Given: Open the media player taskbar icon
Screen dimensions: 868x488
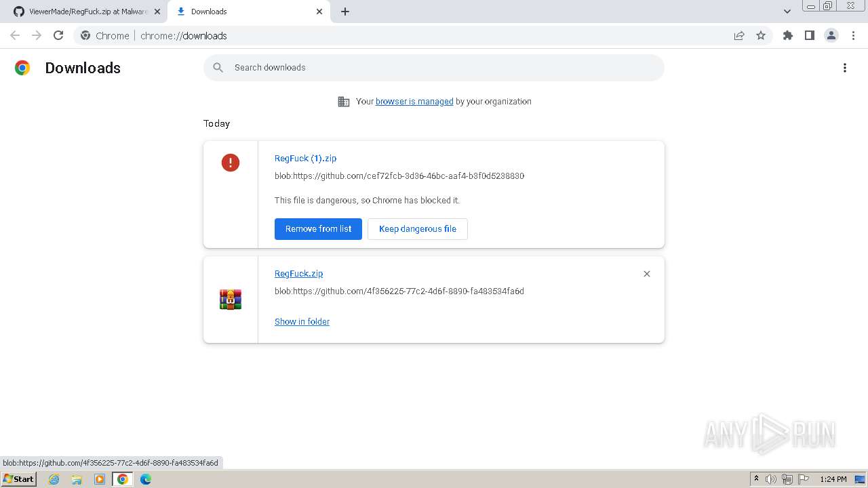Looking at the screenshot, I should point(100,479).
